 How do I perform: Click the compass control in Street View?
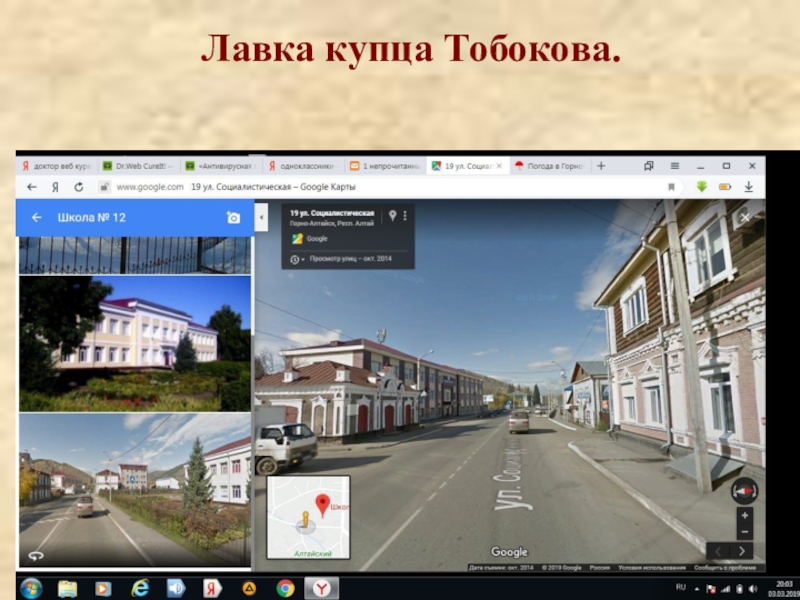[x=744, y=491]
